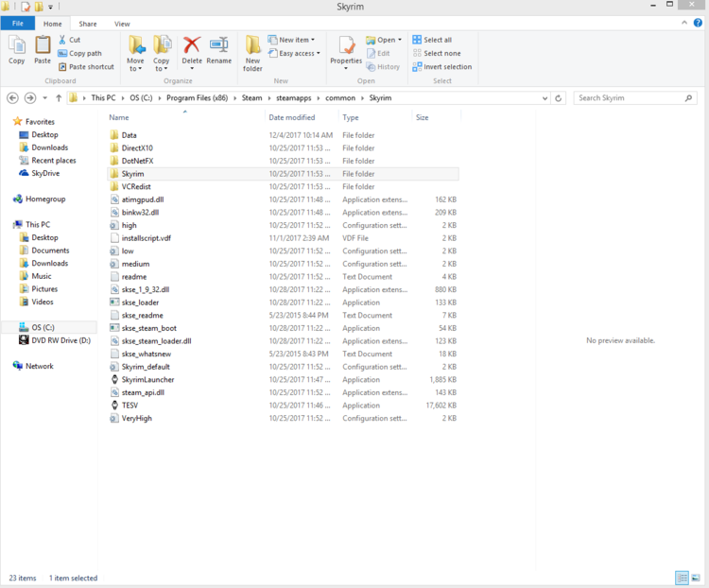Image resolution: width=709 pixels, height=588 pixels.
Task: Click the Help question mark icon
Action: (x=698, y=23)
